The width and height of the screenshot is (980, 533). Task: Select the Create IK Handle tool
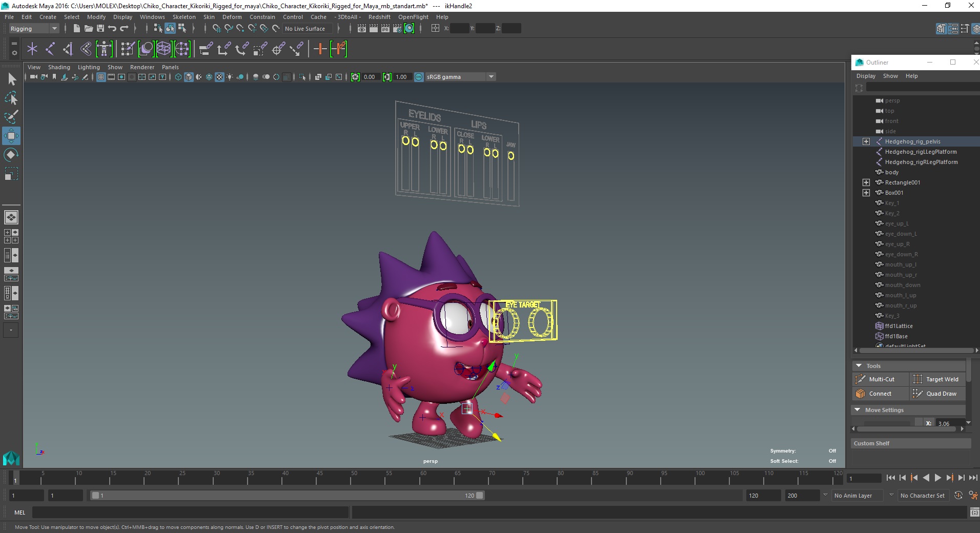pos(68,49)
